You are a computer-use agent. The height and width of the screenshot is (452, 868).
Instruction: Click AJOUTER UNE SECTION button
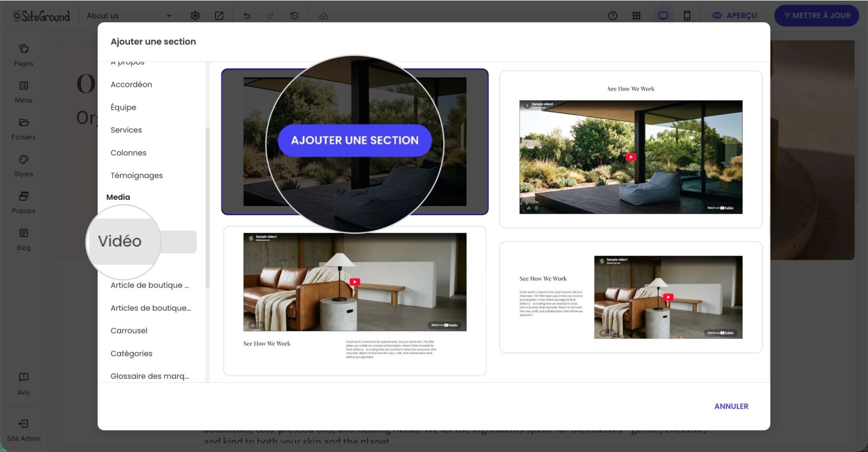[355, 140]
